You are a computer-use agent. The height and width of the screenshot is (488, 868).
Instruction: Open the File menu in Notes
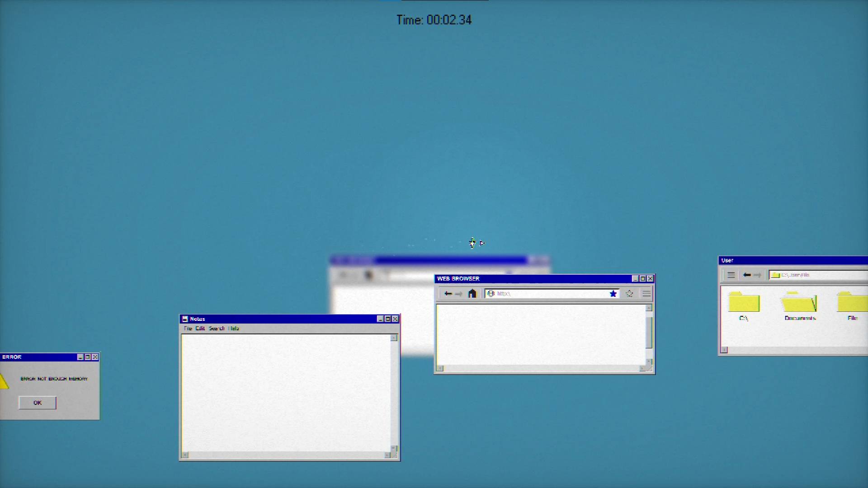(x=188, y=328)
